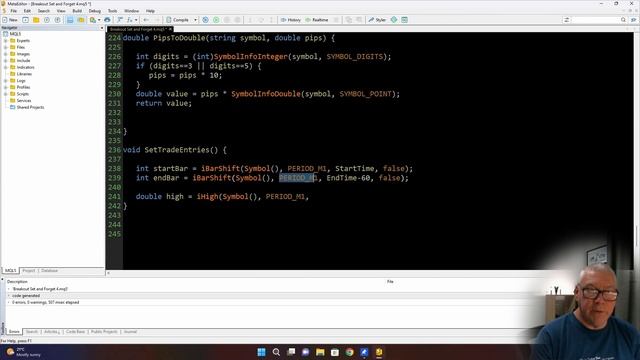Image resolution: width=640 pixels, height=360 pixels.
Task: Switch to the Search tab in Toolbox
Action: [x=31, y=332]
